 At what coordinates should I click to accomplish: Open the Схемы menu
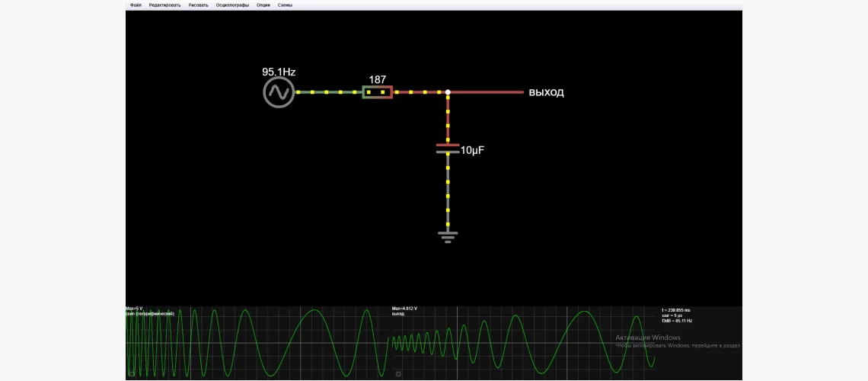coord(285,5)
